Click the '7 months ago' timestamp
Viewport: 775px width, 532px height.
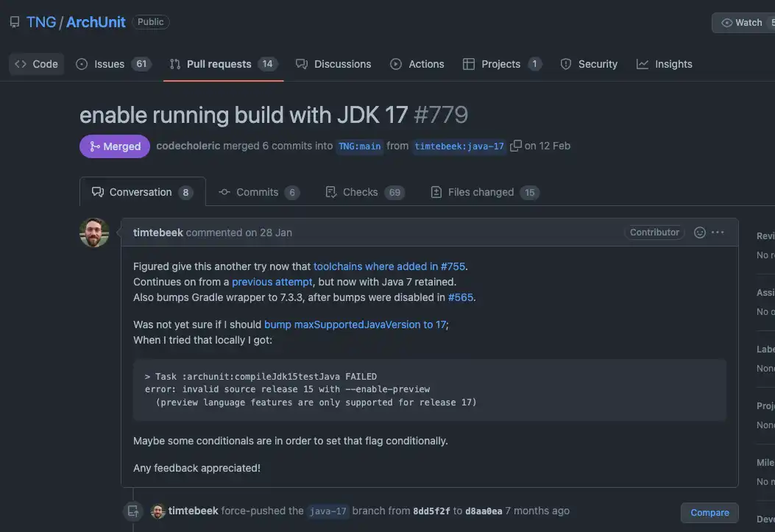coord(537,511)
